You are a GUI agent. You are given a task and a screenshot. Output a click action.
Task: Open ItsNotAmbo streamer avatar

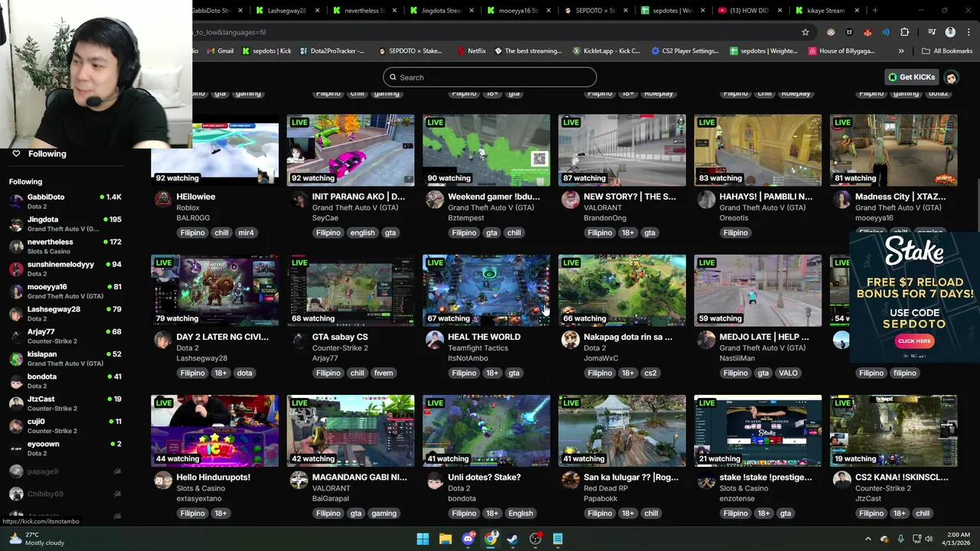[434, 340]
